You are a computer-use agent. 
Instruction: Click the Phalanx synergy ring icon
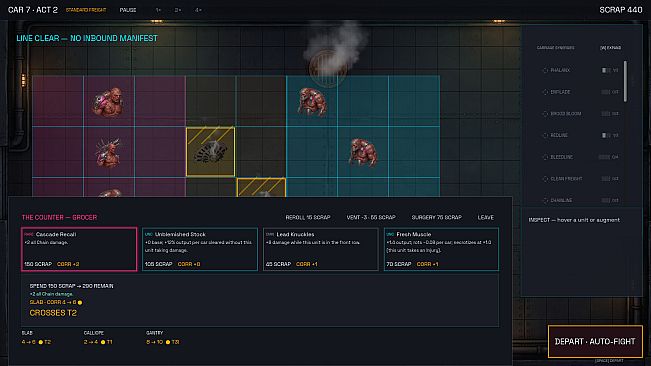[x=545, y=70]
